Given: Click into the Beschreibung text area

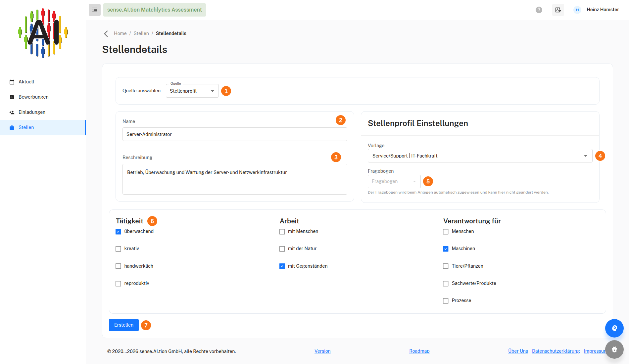Looking at the screenshot, I should [235, 179].
